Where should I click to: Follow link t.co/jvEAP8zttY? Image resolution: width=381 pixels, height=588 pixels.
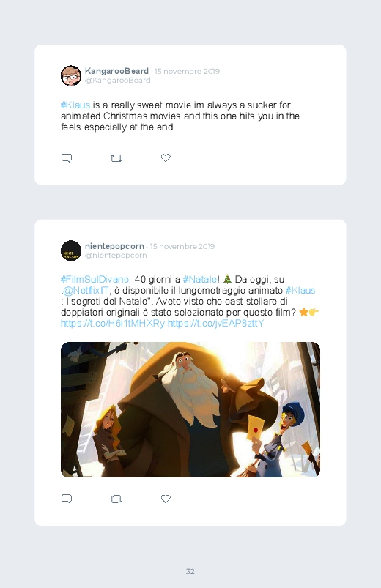(215, 323)
